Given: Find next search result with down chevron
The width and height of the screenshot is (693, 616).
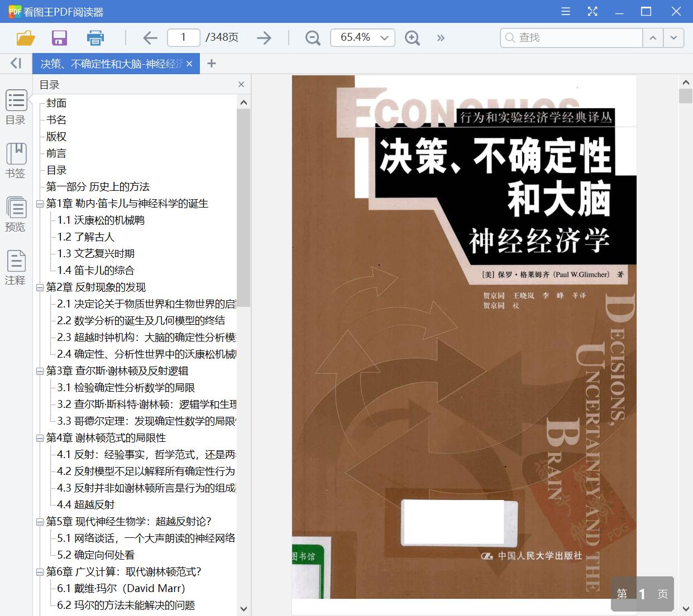Looking at the screenshot, I should pos(673,38).
